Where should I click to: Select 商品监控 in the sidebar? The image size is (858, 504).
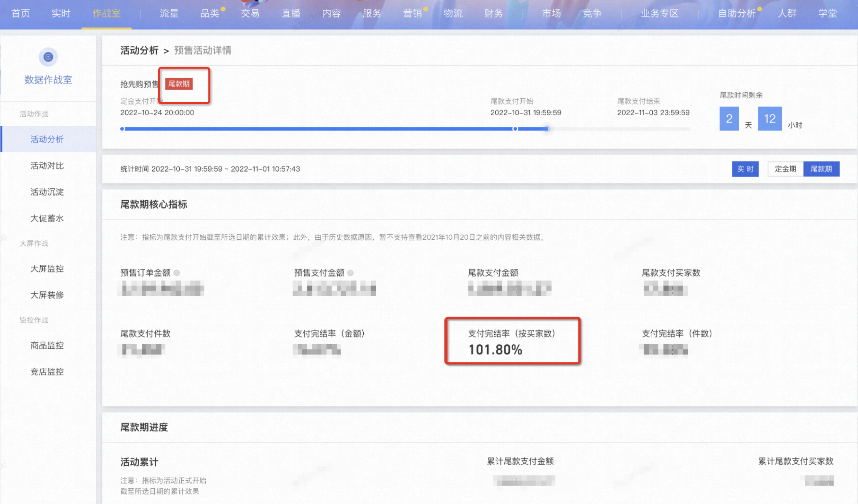pos(47,345)
